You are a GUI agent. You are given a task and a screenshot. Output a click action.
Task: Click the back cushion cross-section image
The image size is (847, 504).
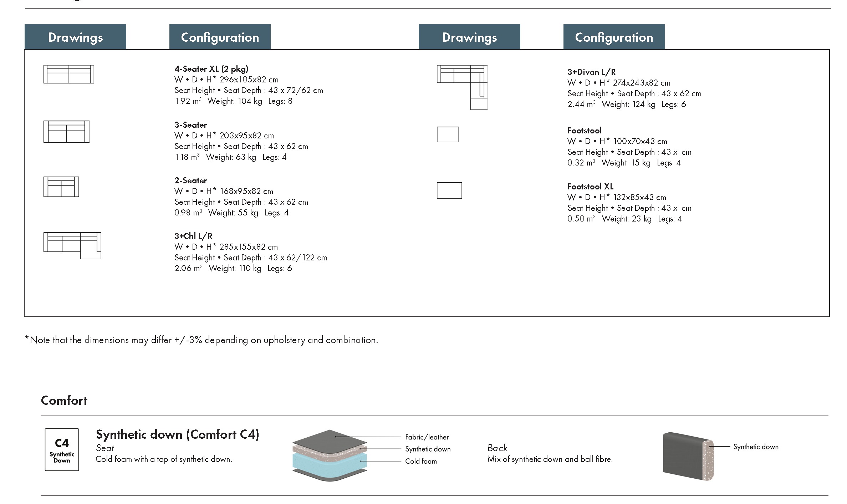[x=688, y=456]
